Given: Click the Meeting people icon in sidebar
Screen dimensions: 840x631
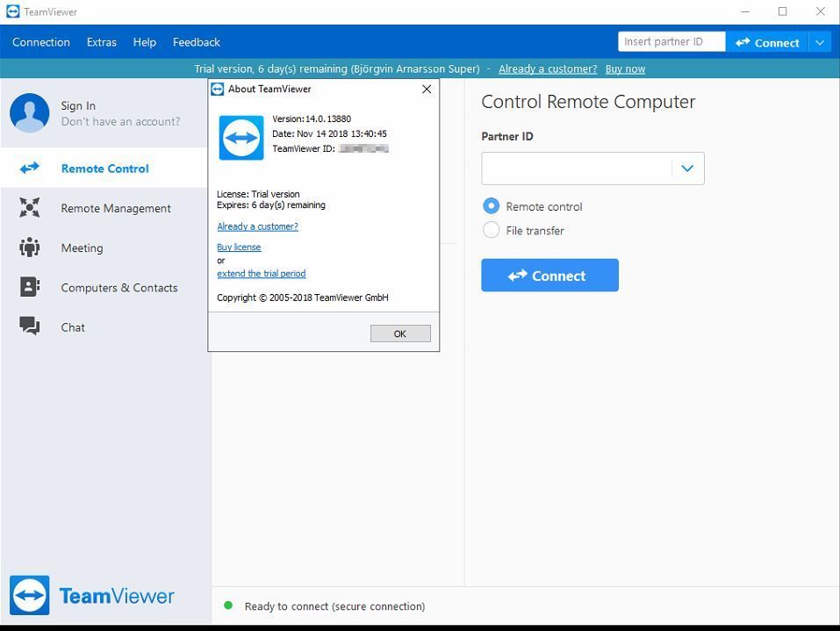Looking at the screenshot, I should pos(30,247).
